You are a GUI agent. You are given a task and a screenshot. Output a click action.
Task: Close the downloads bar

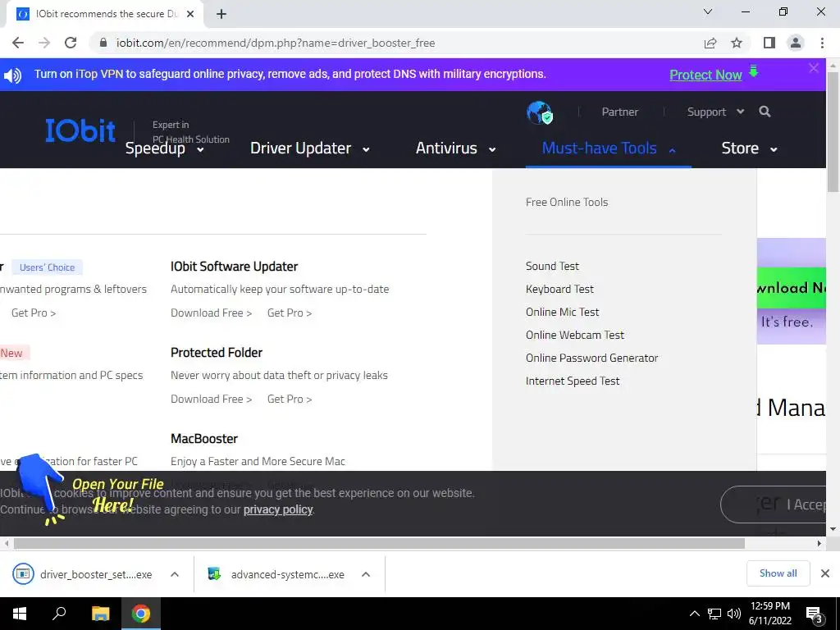pyautogui.click(x=825, y=573)
